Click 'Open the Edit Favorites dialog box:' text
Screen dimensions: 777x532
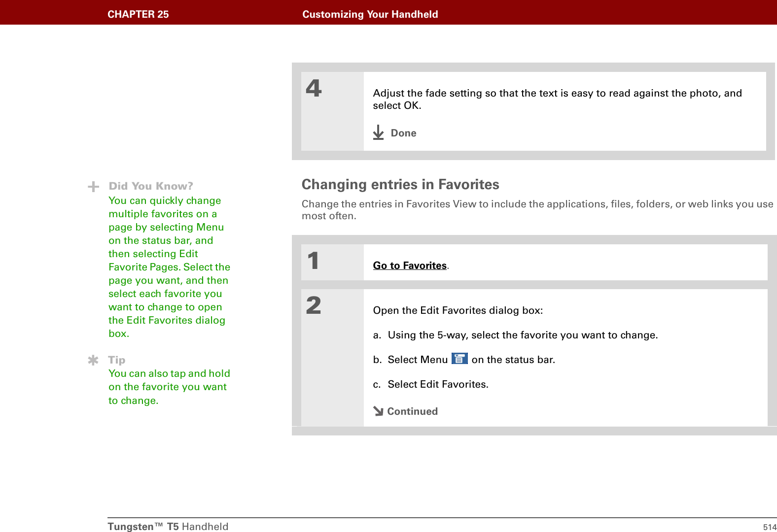(x=458, y=310)
